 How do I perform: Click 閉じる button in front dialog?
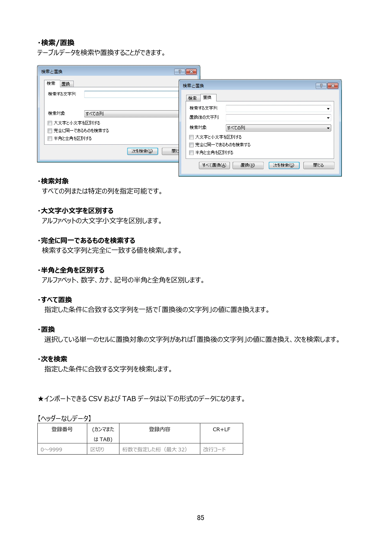(318, 165)
